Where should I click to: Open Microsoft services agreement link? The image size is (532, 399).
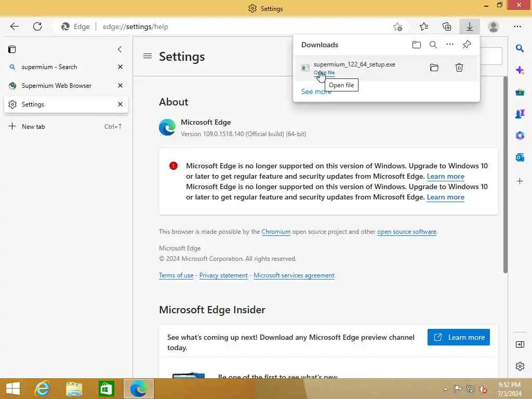(x=294, y=275)
